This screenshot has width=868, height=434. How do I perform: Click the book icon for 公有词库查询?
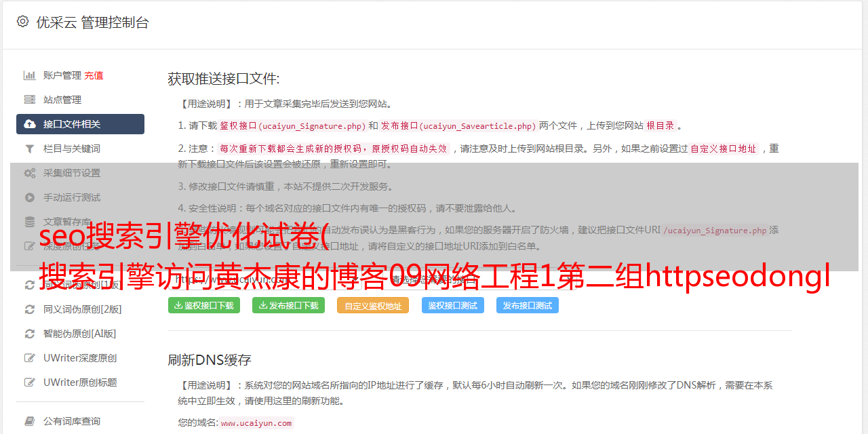click(x=30, y=421)
